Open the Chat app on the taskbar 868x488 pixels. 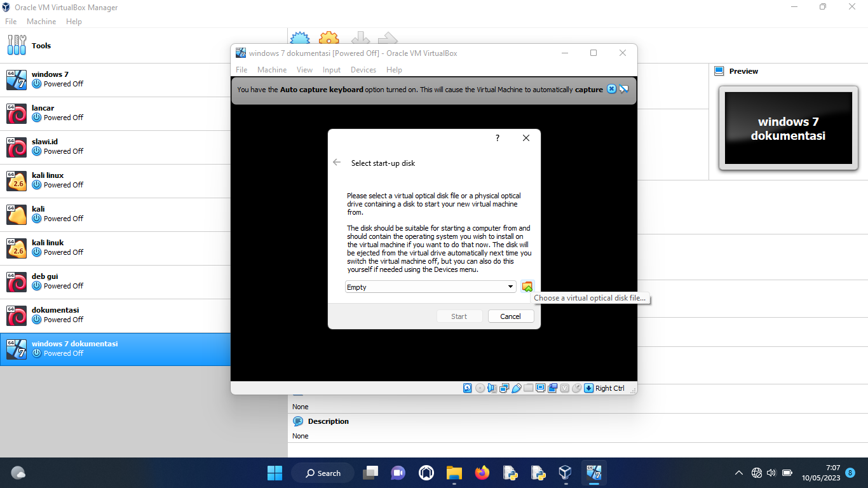[x=398, y=473]
